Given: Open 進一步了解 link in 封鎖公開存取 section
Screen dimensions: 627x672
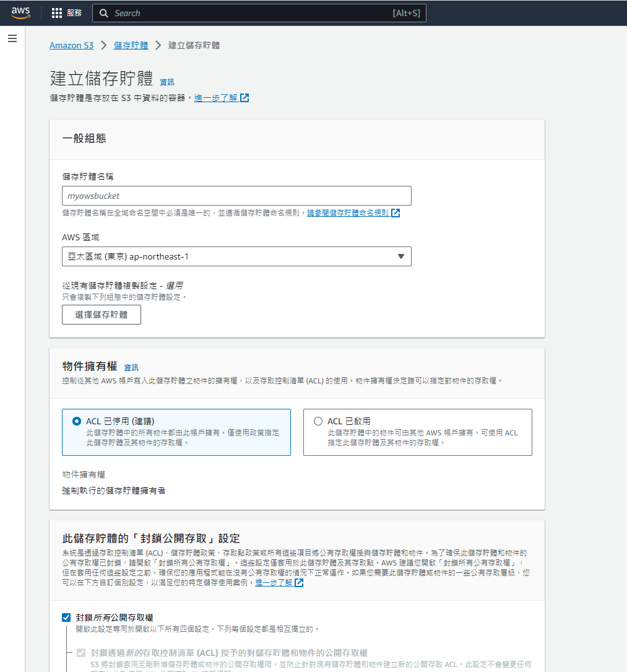Looking at the screenshot, I should pos(274,583).
